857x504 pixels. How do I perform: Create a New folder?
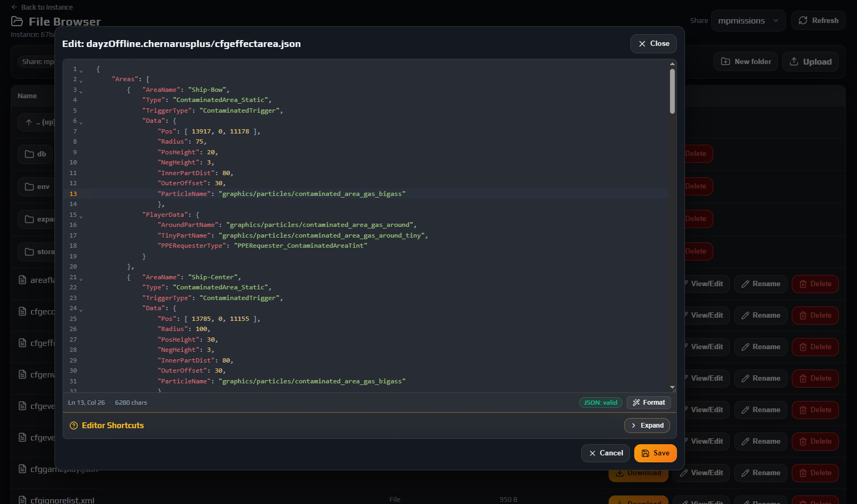(x=746, y=61)
